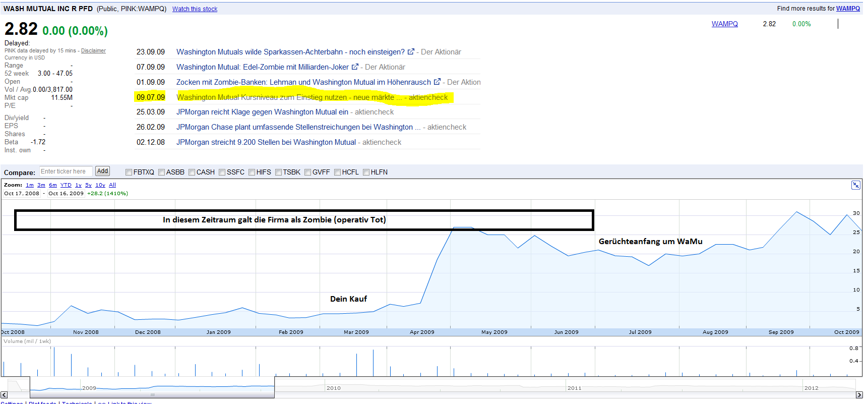Screen dimensions: 868x404
Task: Set chart zoom to 3m
Action: 41,185
